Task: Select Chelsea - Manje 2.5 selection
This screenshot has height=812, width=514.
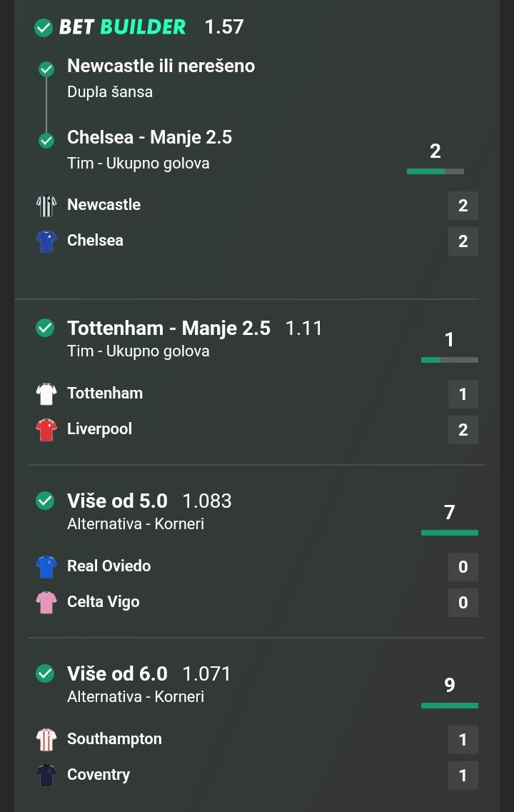Action: [x=149, y=137]
